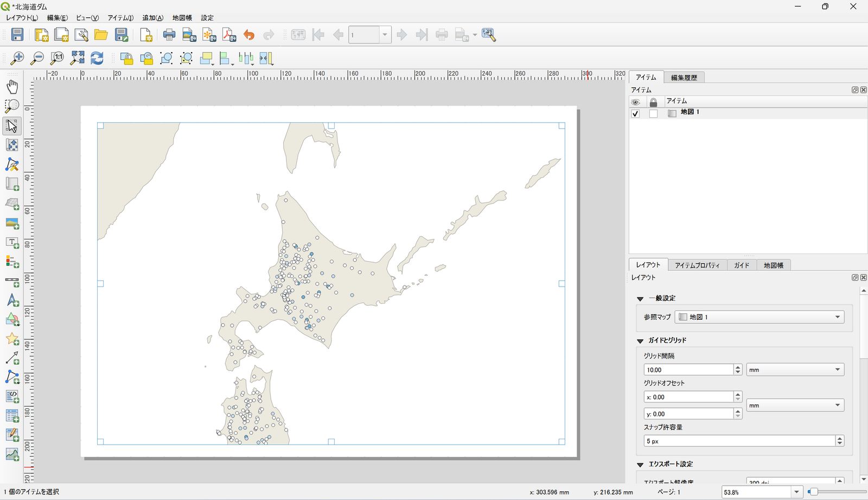Add a text label item
The image size is (868, 500).
coord(12,243)
